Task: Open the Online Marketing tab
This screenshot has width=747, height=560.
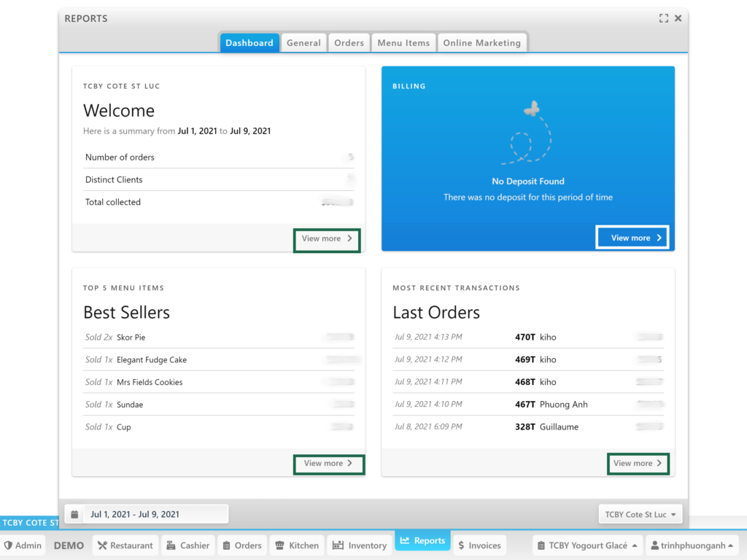Action: (x=481, y=43)
